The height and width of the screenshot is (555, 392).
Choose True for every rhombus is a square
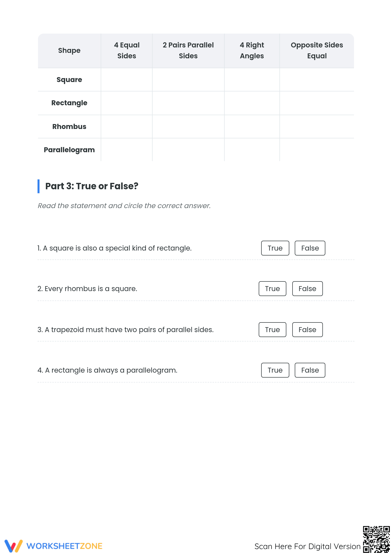[273, 289]
